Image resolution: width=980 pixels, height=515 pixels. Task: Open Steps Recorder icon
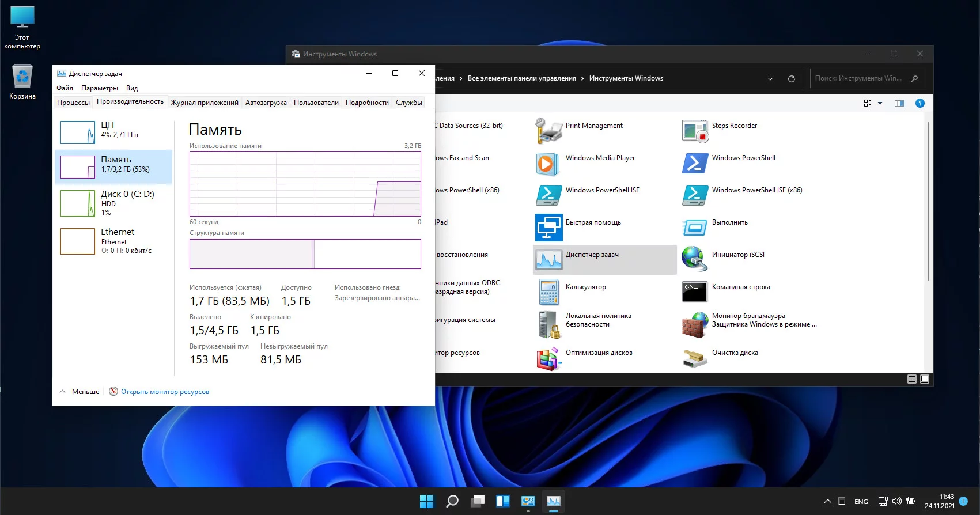pyautogui.click(x=694, y=131)
